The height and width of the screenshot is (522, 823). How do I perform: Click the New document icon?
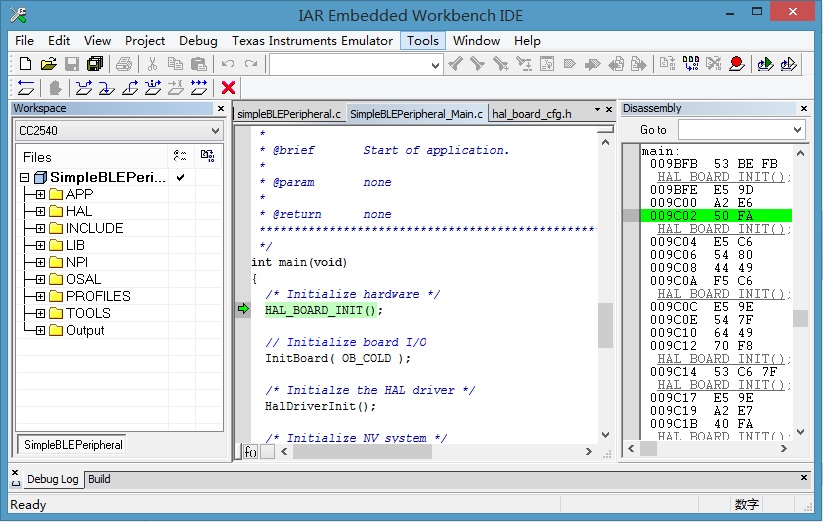(26, 64)
